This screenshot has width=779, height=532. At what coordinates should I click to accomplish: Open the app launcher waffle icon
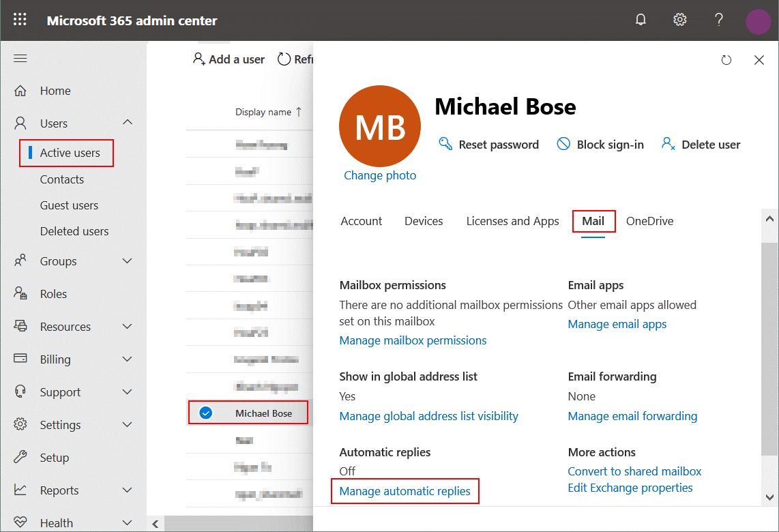20,20
